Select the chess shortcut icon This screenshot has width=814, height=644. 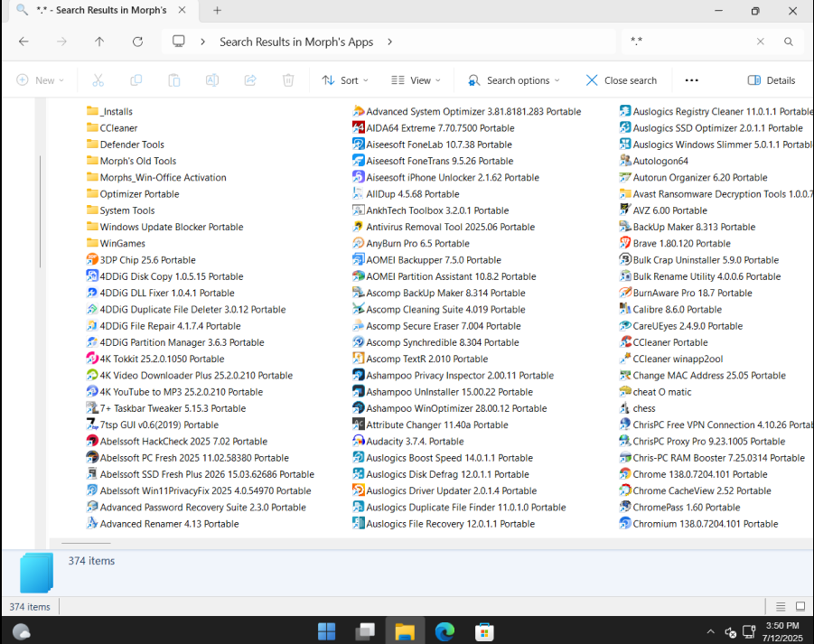coord(625,408)
